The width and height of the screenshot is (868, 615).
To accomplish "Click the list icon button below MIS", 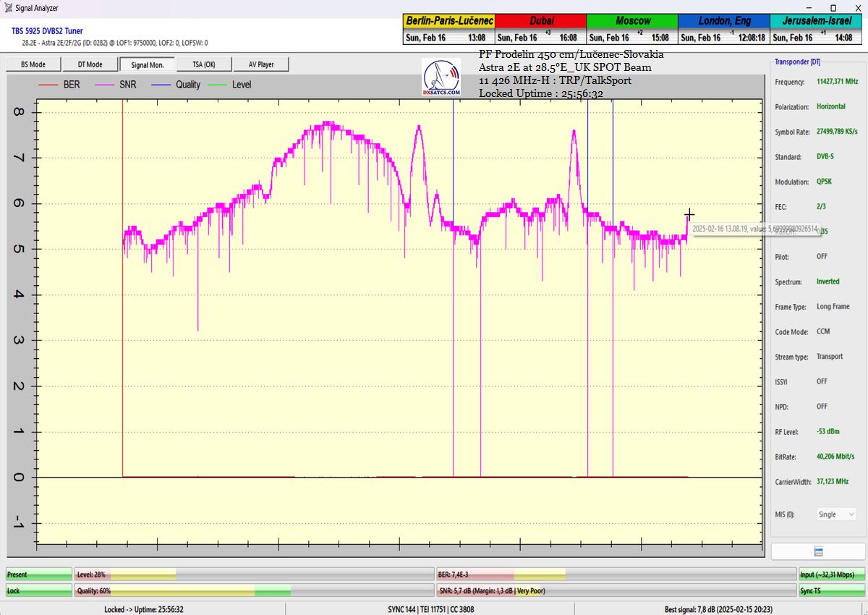I will point(818,551).
